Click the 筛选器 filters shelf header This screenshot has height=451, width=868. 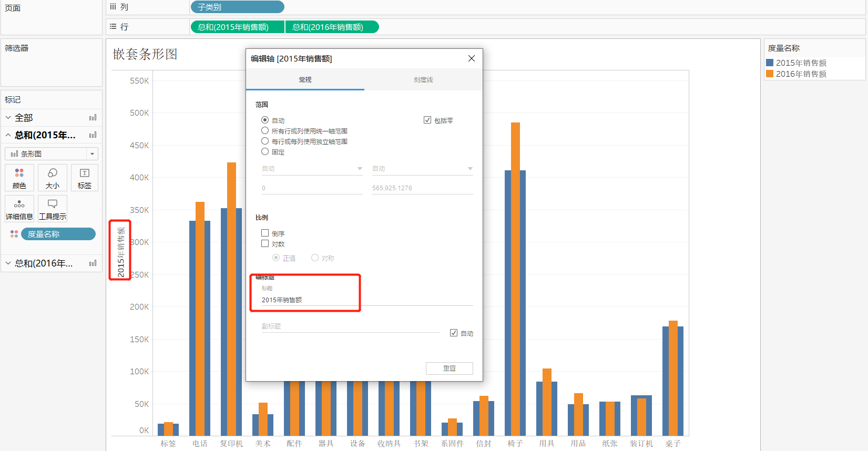tap(17, 48)
